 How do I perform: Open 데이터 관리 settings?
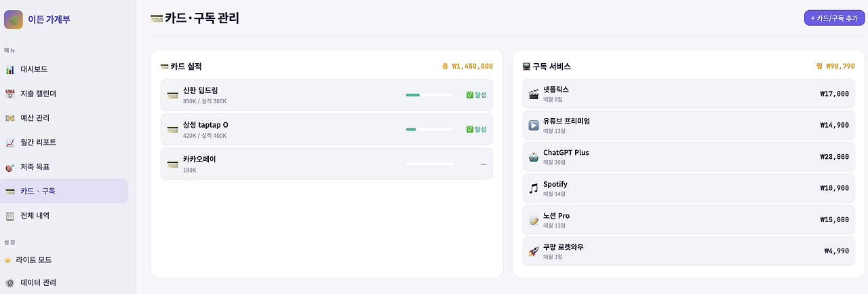point(38,282)
